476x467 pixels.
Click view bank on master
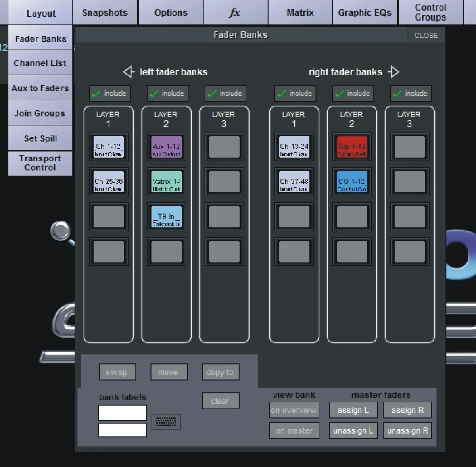tap(294, 430)
